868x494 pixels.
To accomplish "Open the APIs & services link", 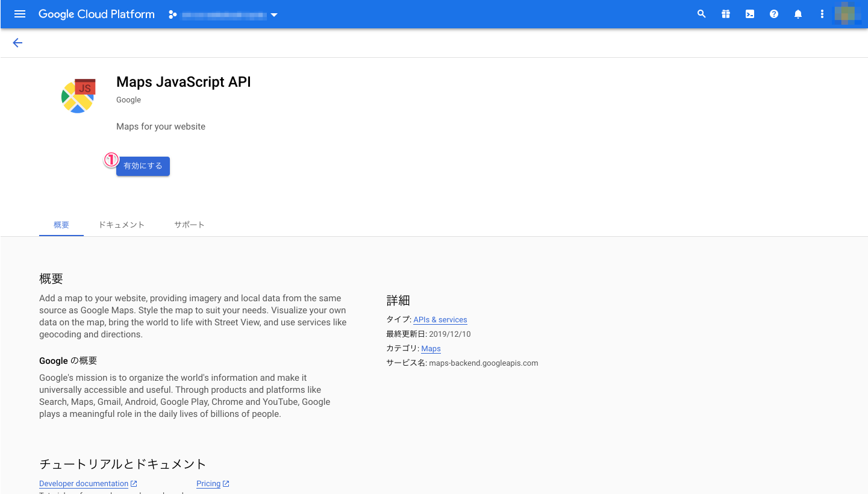I will pos(440,320).
